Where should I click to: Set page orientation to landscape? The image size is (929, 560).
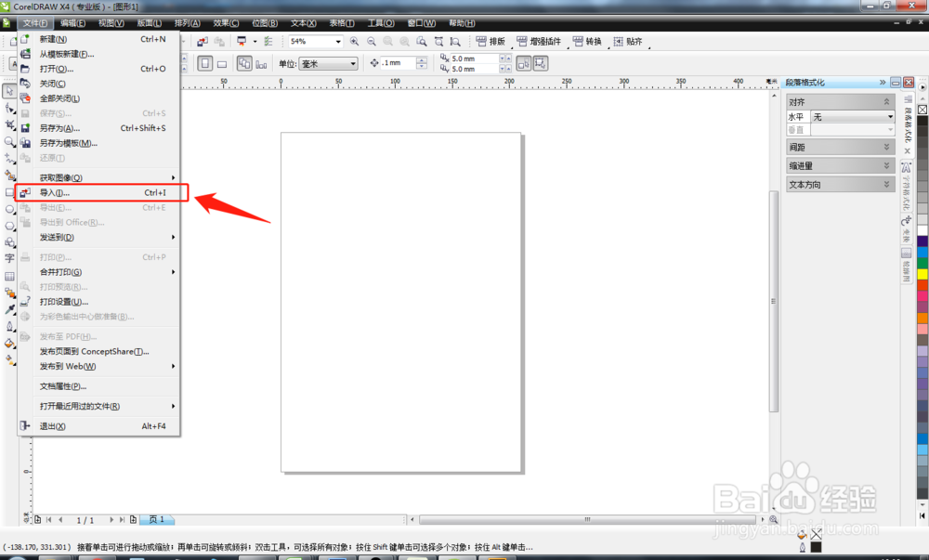222,64
